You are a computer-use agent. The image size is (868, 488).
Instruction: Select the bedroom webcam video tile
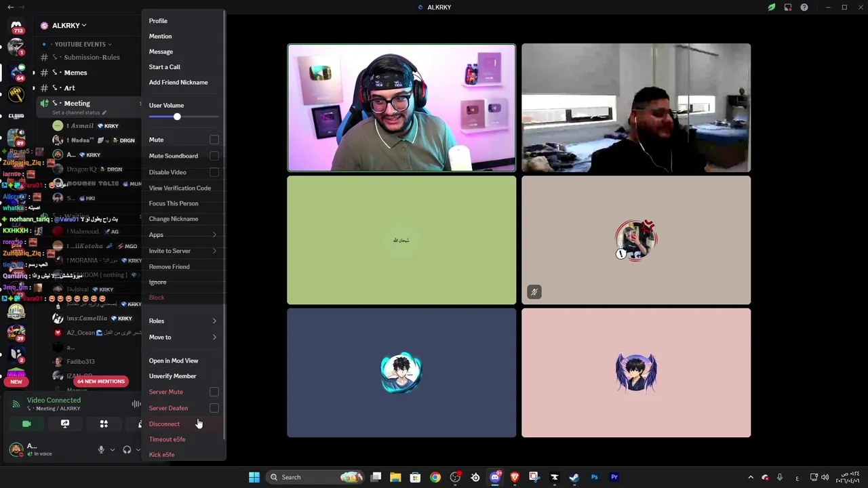coord(636,108)
